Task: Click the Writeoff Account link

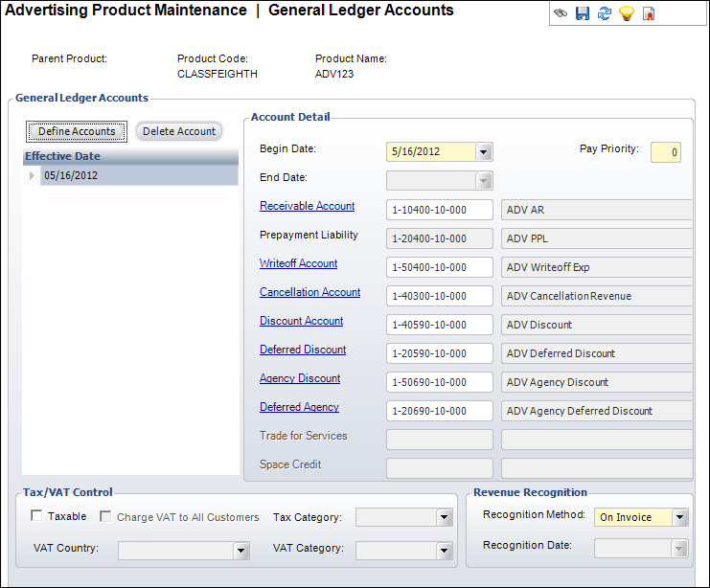Action: (298, 263)
